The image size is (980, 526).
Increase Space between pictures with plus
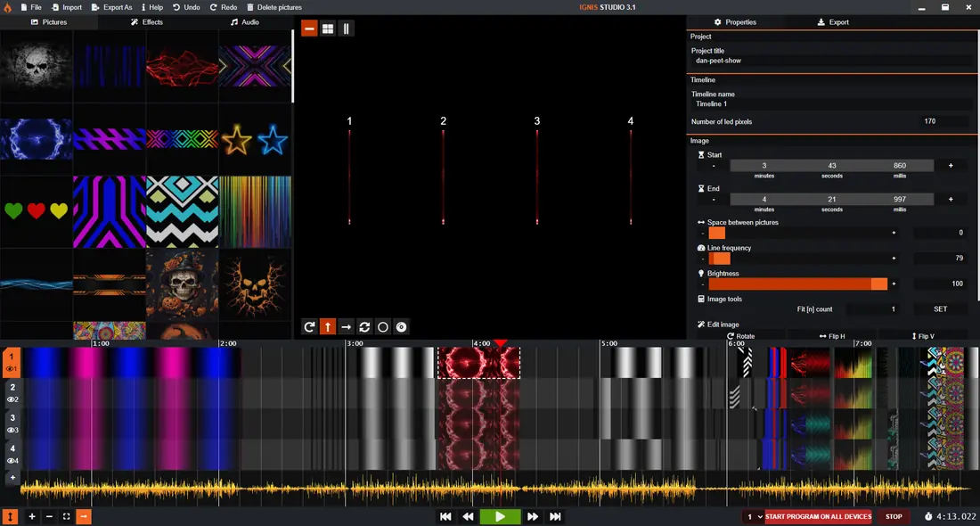tap(894, 233)
